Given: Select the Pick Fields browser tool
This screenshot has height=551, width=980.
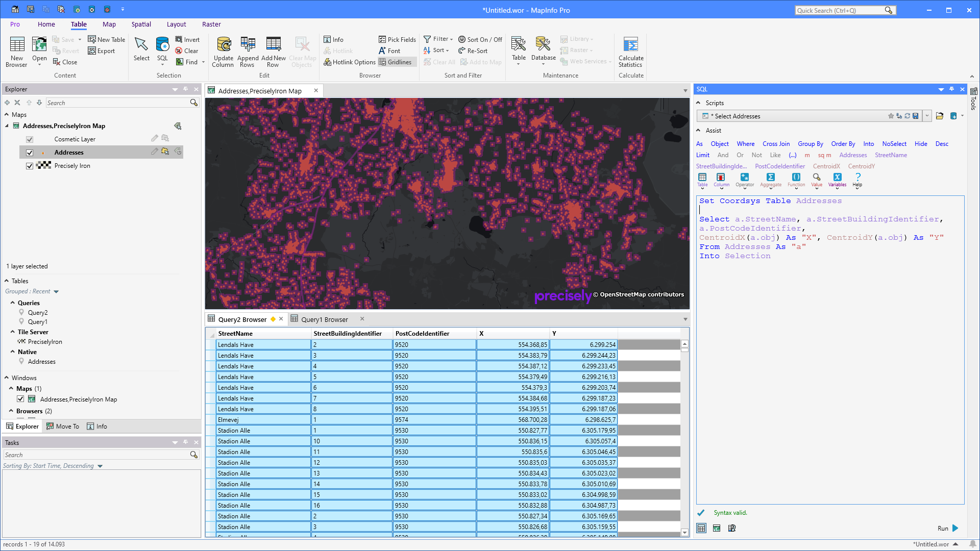Looking at the screenshot, I should click(x=397, y=39).
